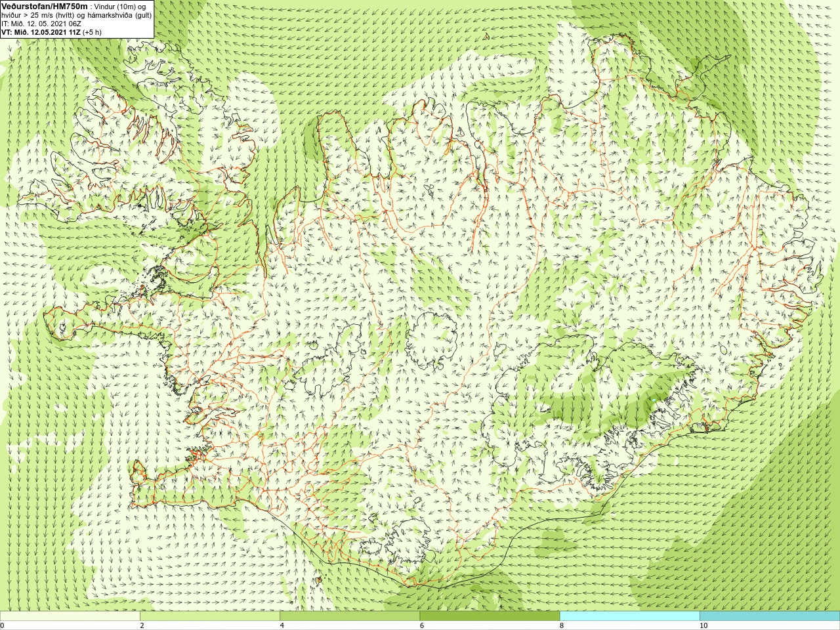Click the dark green 6–8 legend segment

coord(490,616)
